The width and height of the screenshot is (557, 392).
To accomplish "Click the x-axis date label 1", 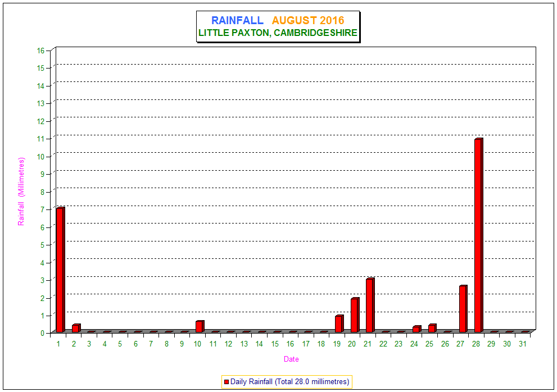I will 58,344.
